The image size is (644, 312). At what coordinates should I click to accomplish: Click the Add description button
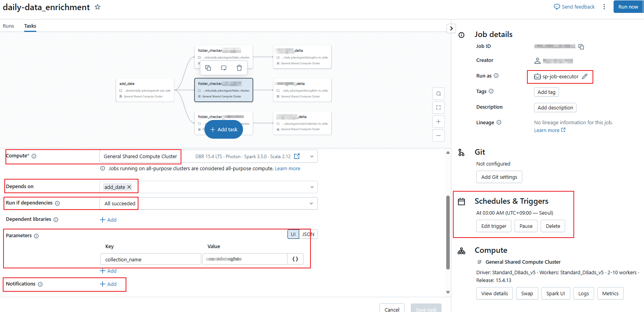pos(555,108)
